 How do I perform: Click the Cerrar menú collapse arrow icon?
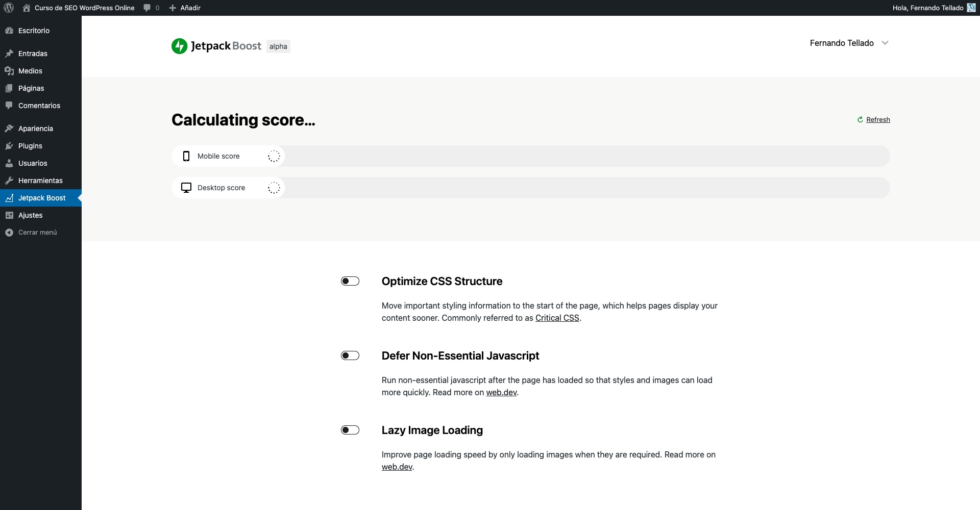point(9,233)
